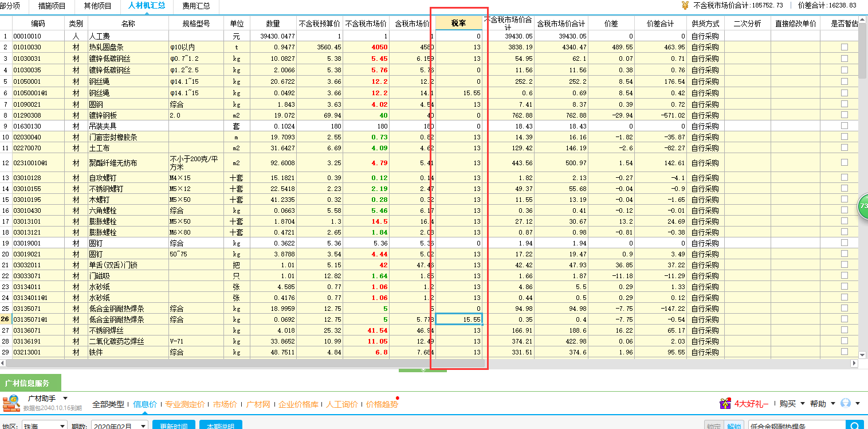868x429 pixels.
Task: Click the gold trophy icon beside 不含税市场价合计
Action: point(685,5)
